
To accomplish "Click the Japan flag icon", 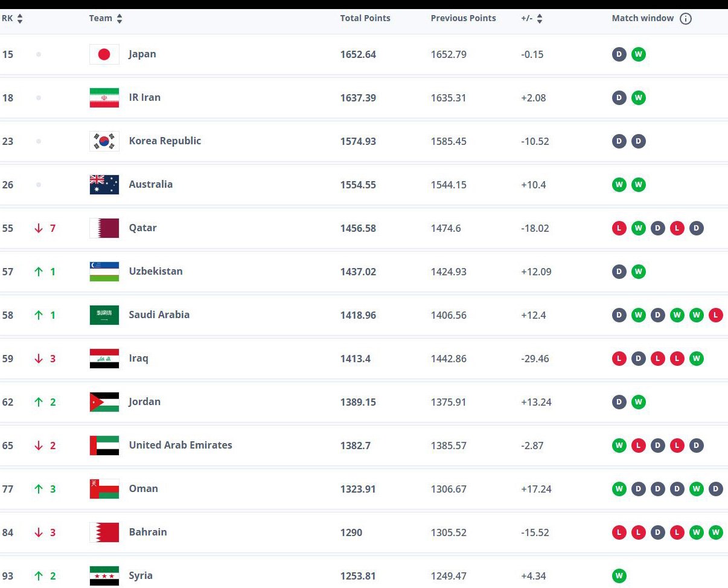I will (x=104, y=54).
